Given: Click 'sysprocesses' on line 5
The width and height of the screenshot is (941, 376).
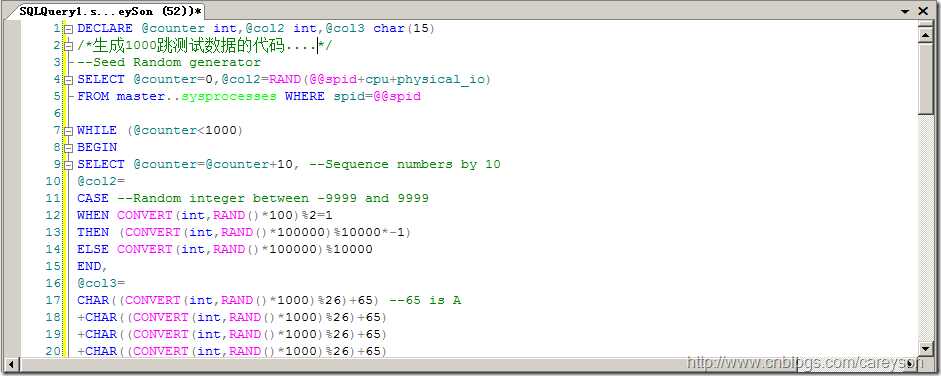Looking at the screenshot, I should coord(229,96).
